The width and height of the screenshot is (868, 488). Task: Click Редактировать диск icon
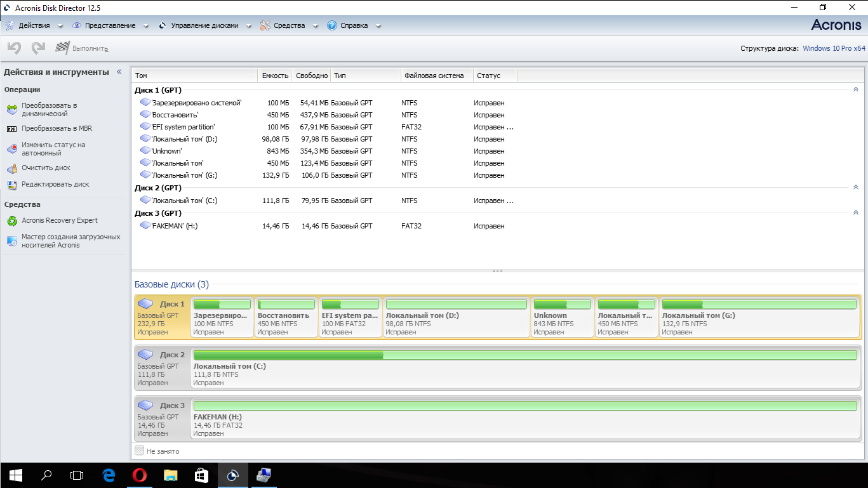12,185
